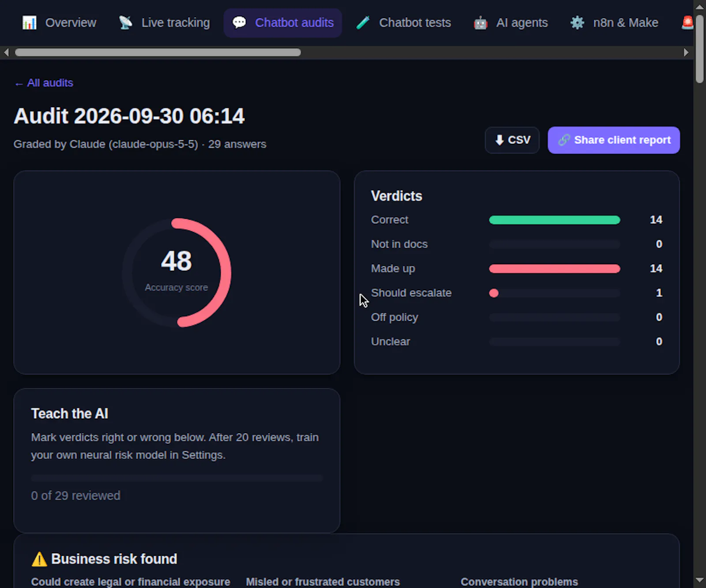The image size is (706, 588).
Task: Click the link icon in Share client report
Action: pos(564,140)
